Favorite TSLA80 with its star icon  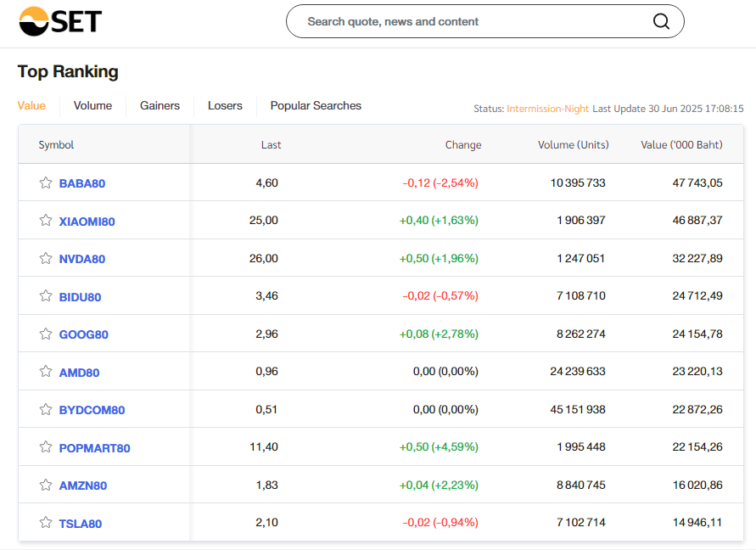pyautogui.click(x=46, y=523)
